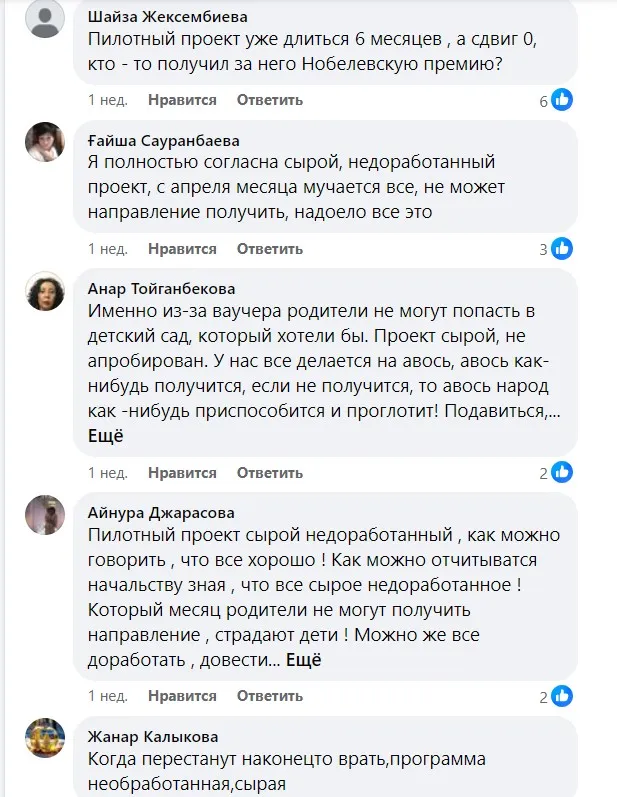Like Шайза Жексембиева's comment via Нравится
The height and width of the screenshot is (797, 617).
coord(182,100)
